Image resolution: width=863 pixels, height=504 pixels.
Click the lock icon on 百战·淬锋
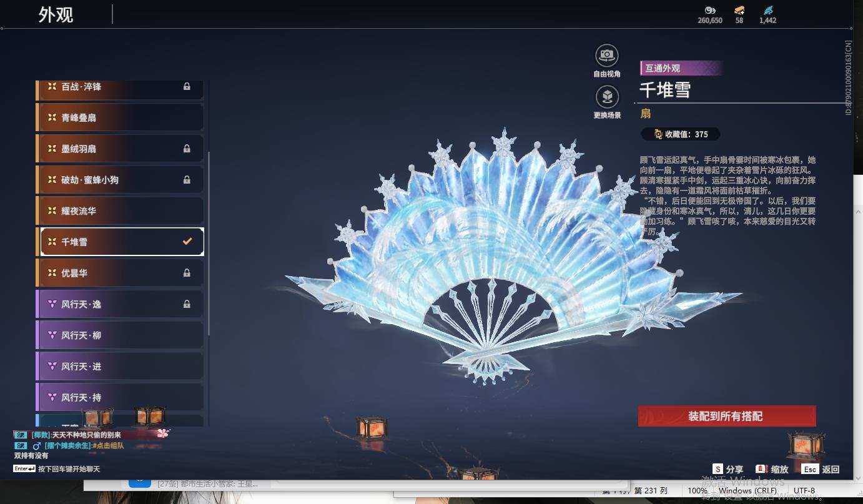tap(187, 87)
